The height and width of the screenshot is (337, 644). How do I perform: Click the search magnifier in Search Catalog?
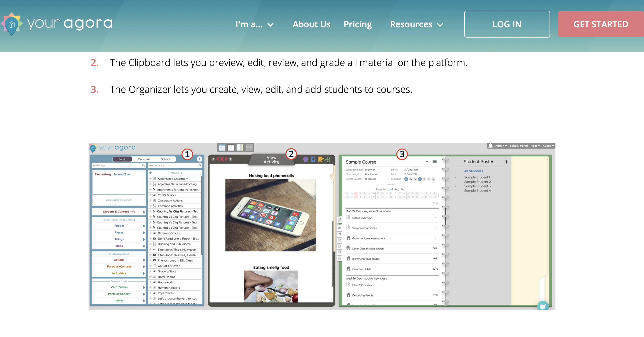200,166
